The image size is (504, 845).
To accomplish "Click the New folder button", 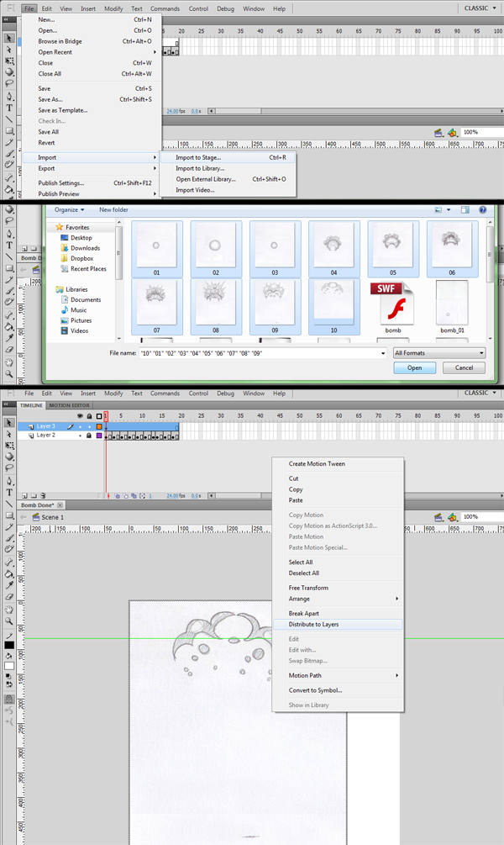I will (x=113, y=209).
